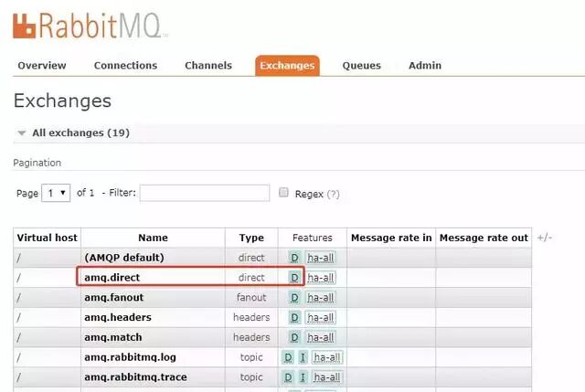
Task: Open the amq.rabbitmq.trace exchange
Action: tap(135, 377)
